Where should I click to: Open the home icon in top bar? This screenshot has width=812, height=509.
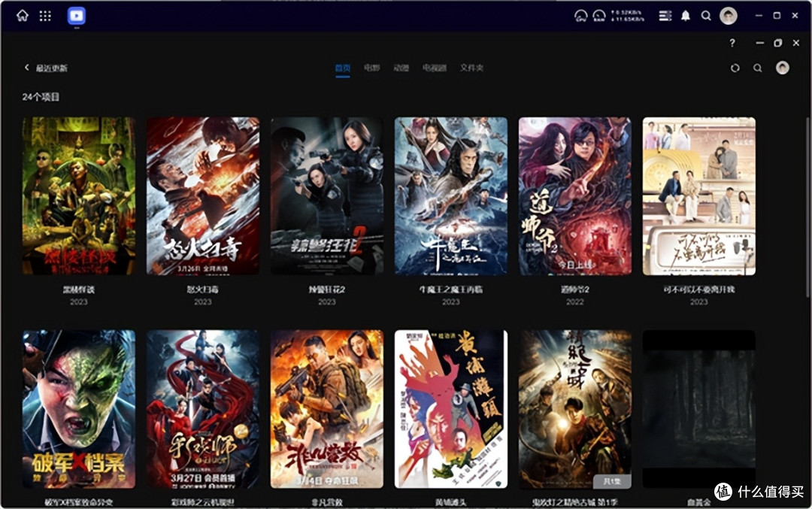23,16
